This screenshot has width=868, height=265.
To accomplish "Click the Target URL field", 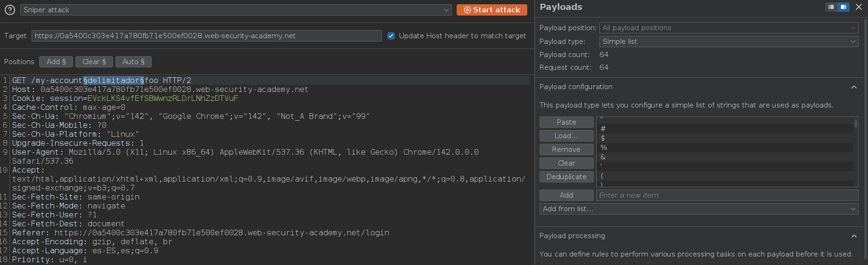I will pyautogui.click(x=206, y=36).
